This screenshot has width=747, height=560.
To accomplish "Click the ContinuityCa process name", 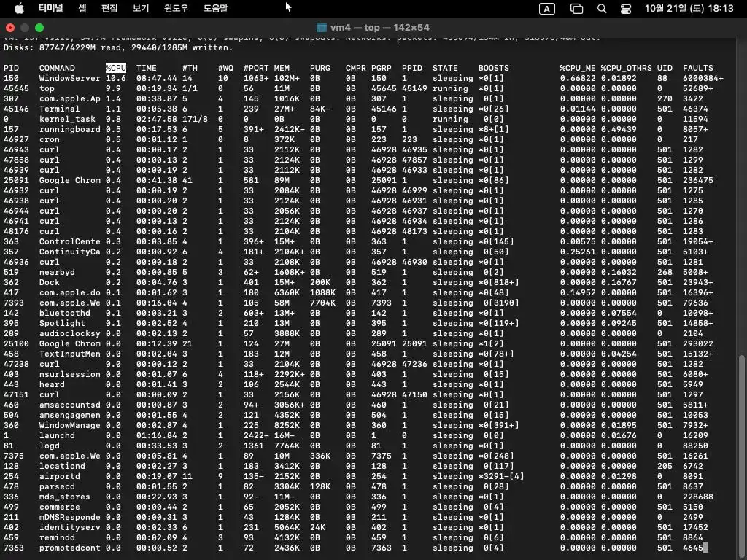I will click(x=69, y=252).
